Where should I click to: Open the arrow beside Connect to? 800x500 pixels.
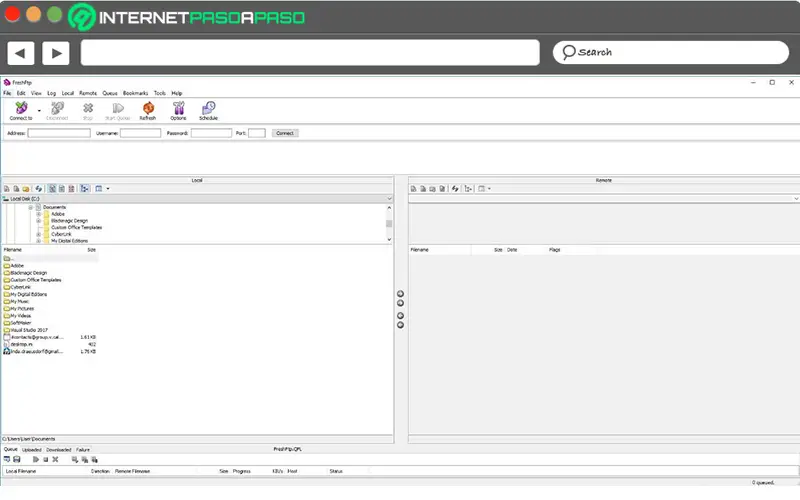(39, 111)
